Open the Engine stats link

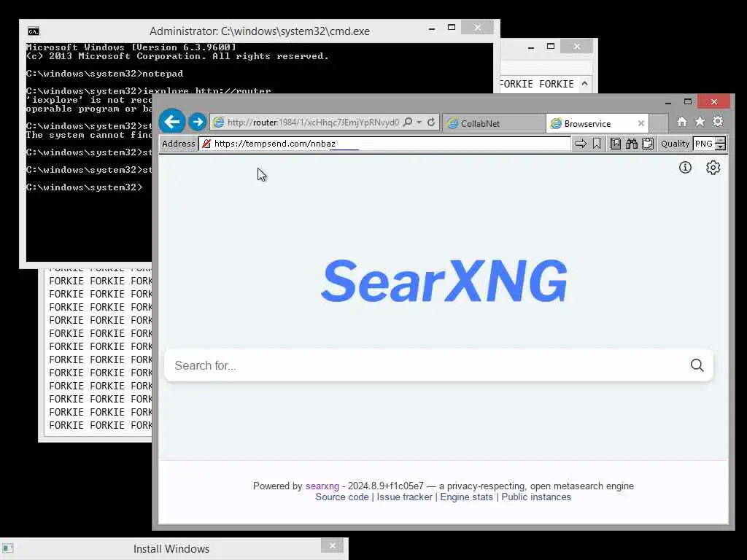click(x=466, y=497)
